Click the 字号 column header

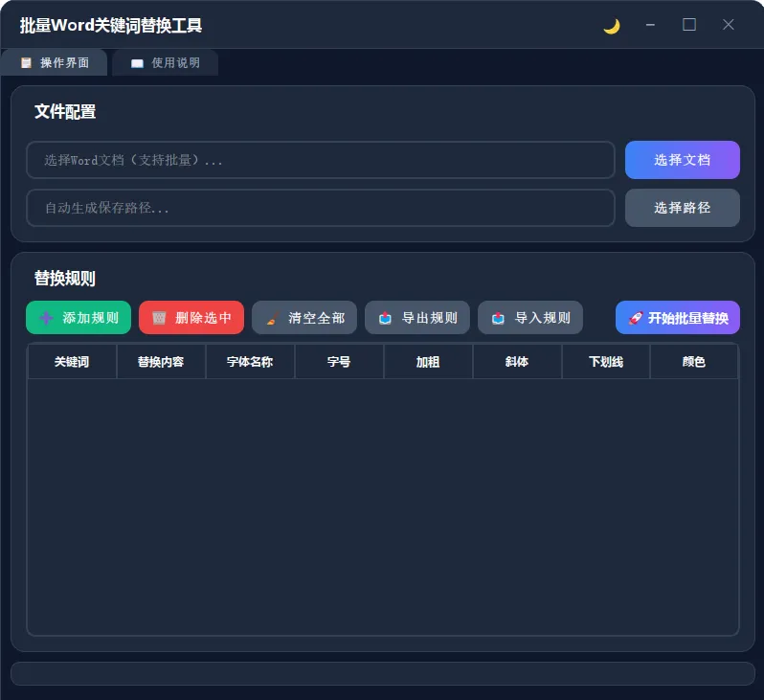click(x=339, y=362)
